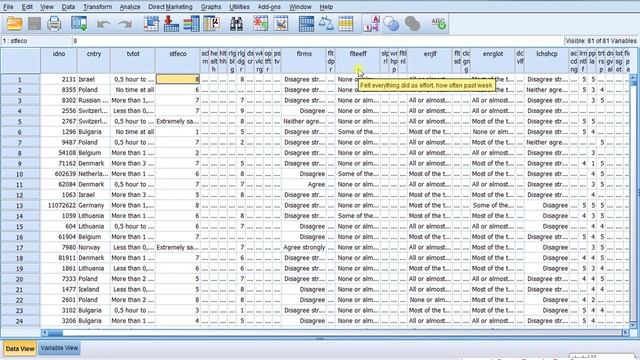640x360 pixels.
Task: Click the cell value editor field showing 8
Action: pos(318,41)
